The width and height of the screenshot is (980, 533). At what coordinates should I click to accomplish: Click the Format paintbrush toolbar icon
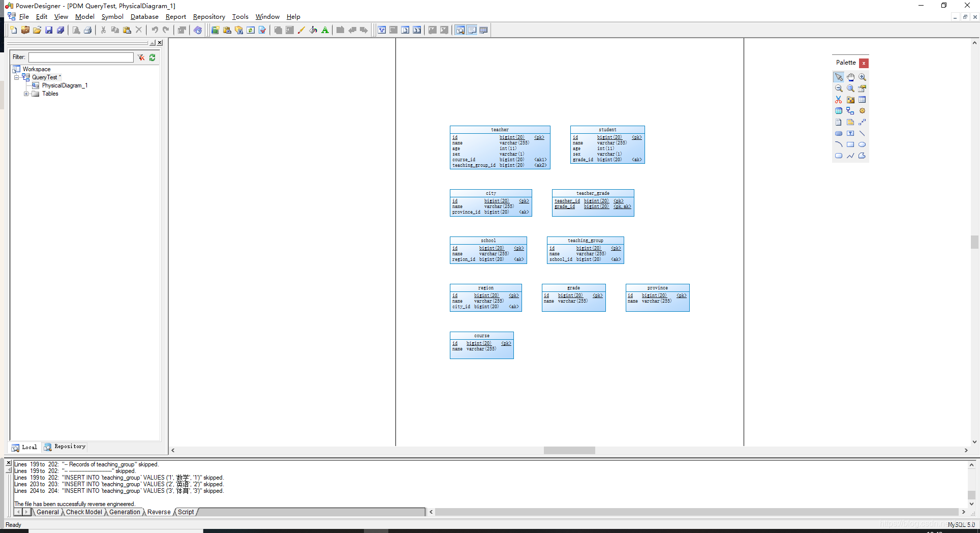pyautogui.click(x=301, y=30)
